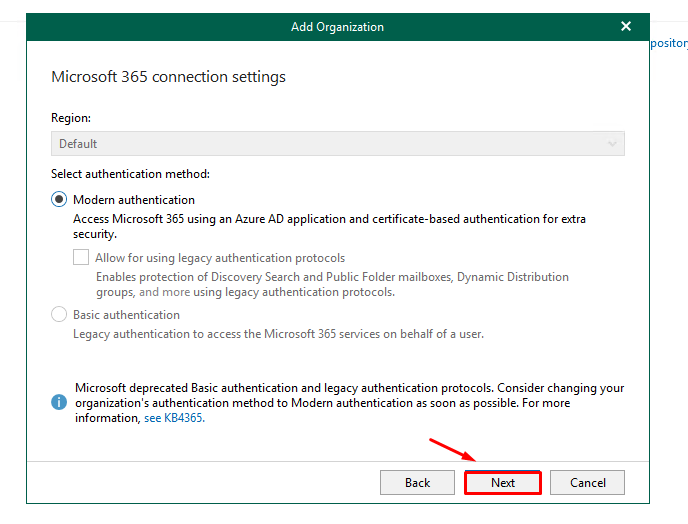Select Basic authentication radio button
688x524 pixels.
point(59,314)
